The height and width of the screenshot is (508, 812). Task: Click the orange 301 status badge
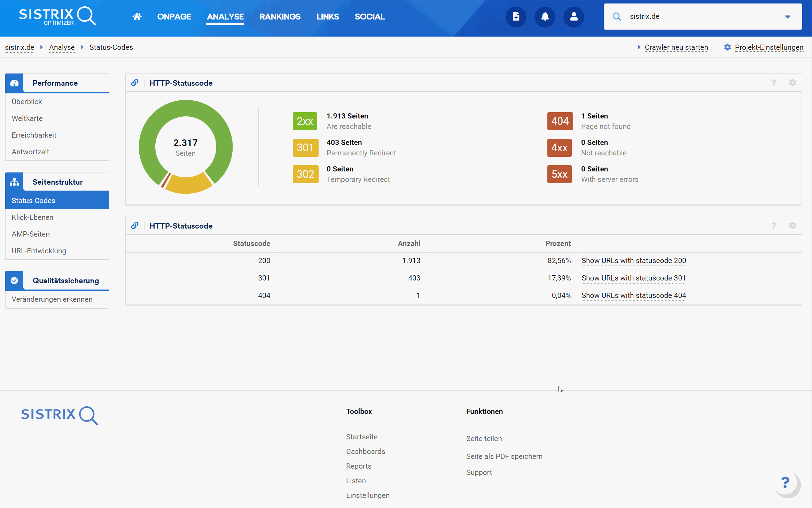305,148
